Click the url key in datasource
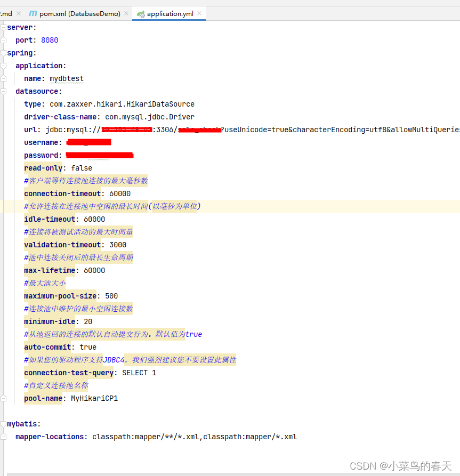 pyautogui.click(x=30, y=130)
